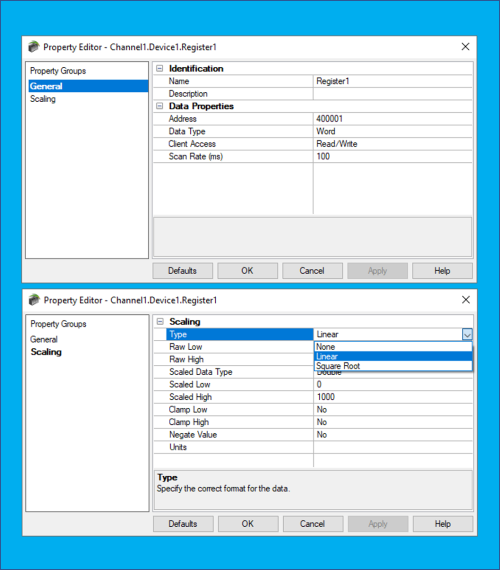Choose Linear in the Type dropdown list
The height and width of the screenshot is (570, 500).
(393, 356)
